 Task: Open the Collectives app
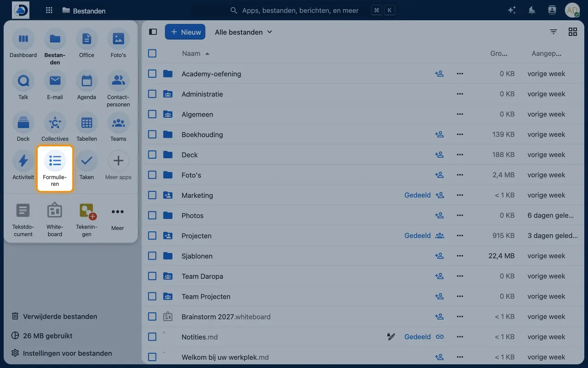(55, 127)
